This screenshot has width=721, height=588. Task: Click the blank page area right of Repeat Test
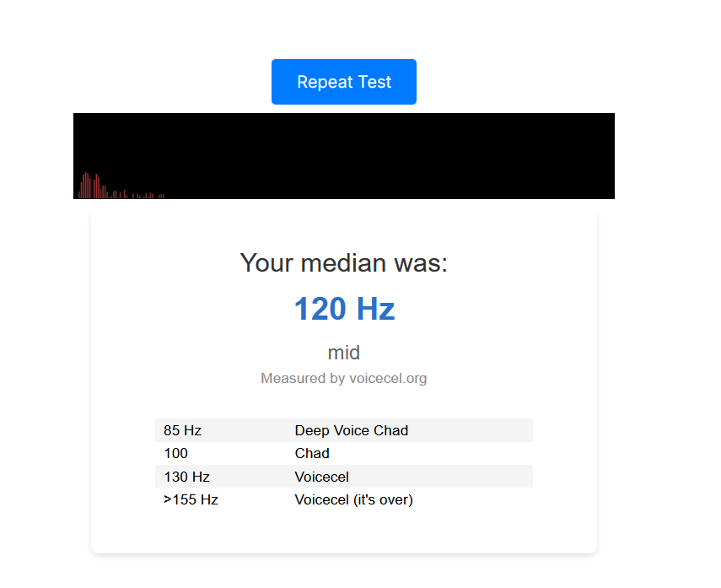[x=548, y=82]
